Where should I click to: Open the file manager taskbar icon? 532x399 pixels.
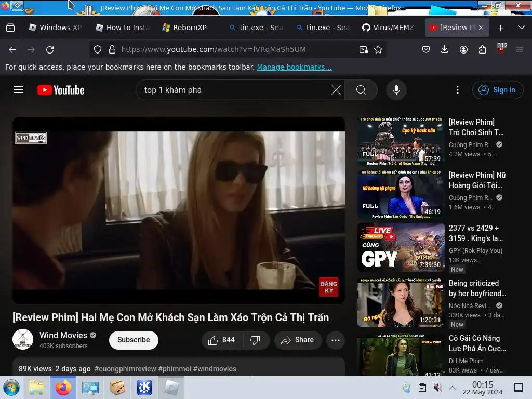37,388
